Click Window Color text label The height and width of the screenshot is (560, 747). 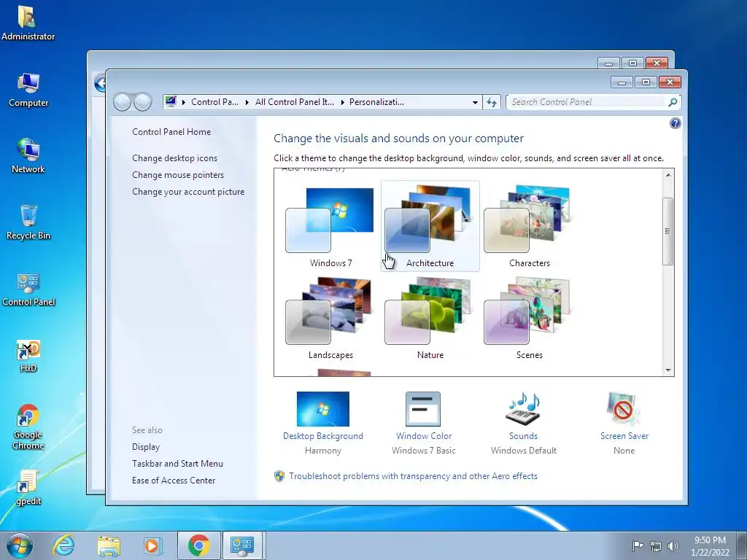tap(424, 436)
